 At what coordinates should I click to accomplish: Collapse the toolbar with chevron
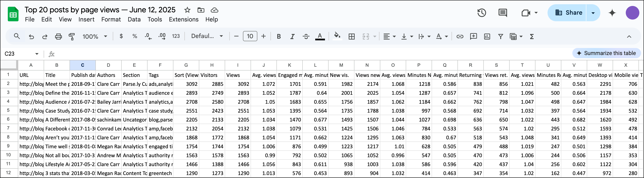pos(629,37)
